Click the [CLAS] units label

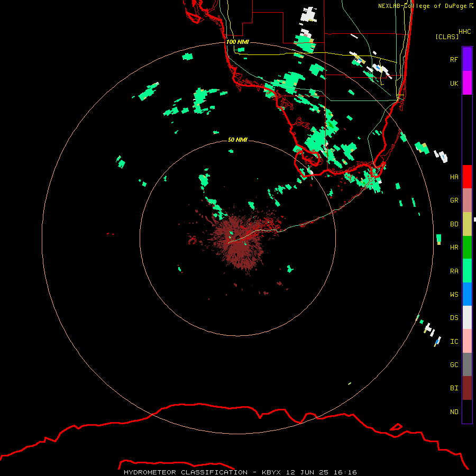[447, 36]
